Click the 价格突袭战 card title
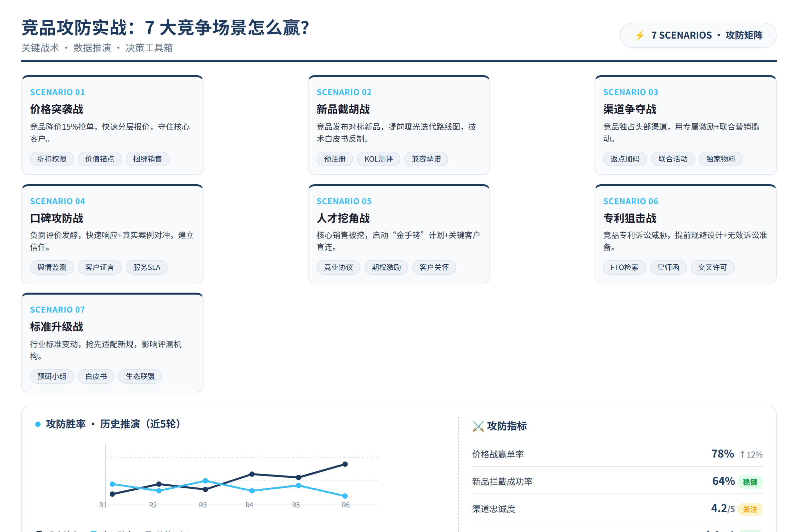The image size is (798, 532). pos(57,109)
